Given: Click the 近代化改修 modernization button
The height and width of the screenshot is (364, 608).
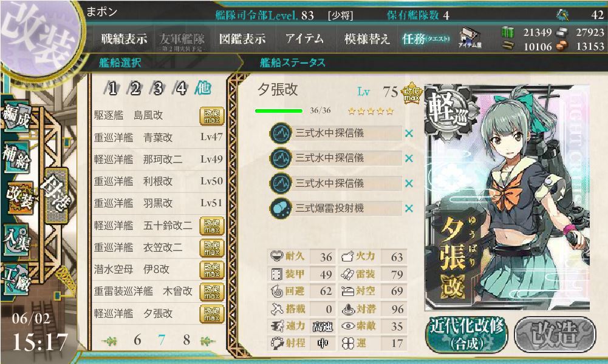Looking at the screenshot, I should (x=467, y=334).
